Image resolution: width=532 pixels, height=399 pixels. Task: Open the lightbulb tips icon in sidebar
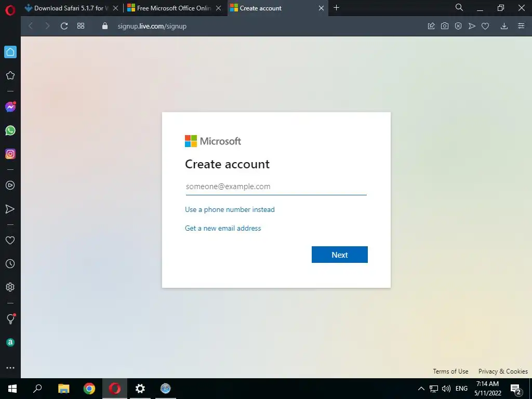[10, 318]
